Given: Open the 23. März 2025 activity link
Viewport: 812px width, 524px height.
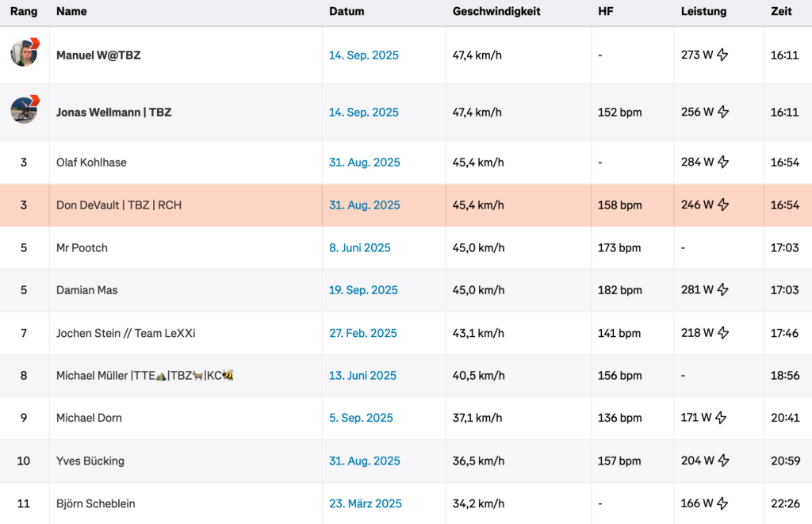Looking at the screenshot, I should [365, 503].
